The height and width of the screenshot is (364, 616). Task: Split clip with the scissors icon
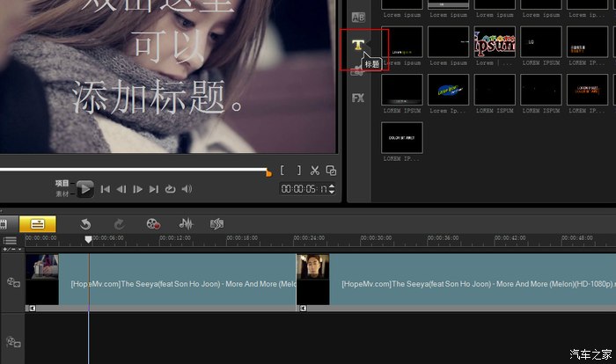tap(315, 170)
